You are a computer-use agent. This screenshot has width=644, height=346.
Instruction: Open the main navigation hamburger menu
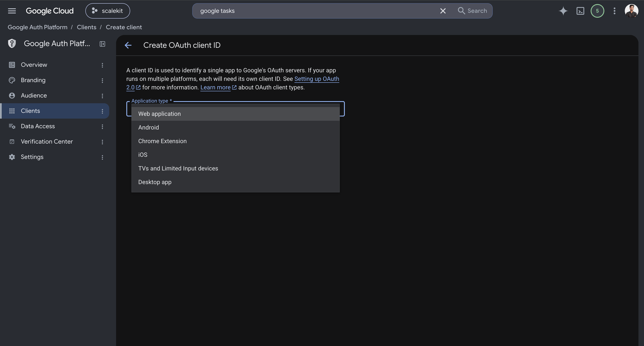point(12,11)
